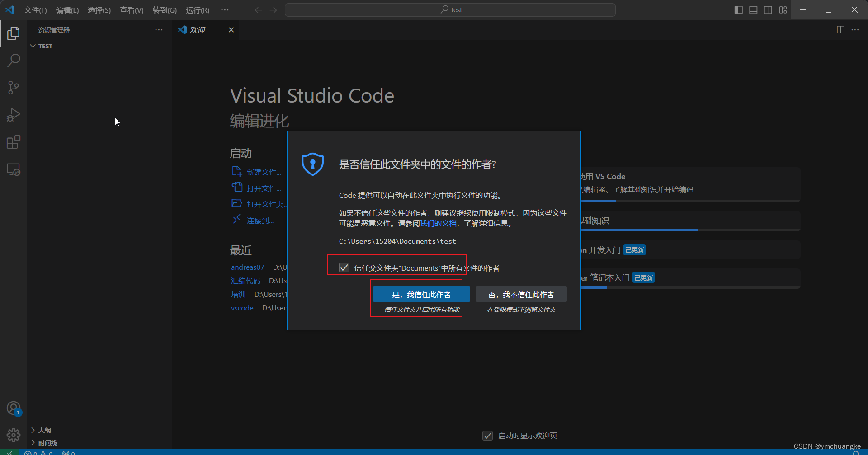Screen dimensions: 868x455
Task: Collapse the TEST folder section
Action: [99, 46]
